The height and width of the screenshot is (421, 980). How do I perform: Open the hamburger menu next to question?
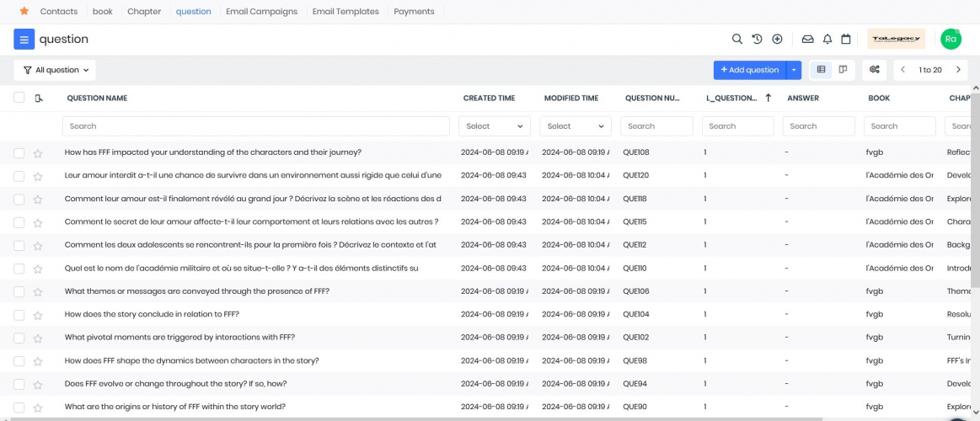[24, 40]
